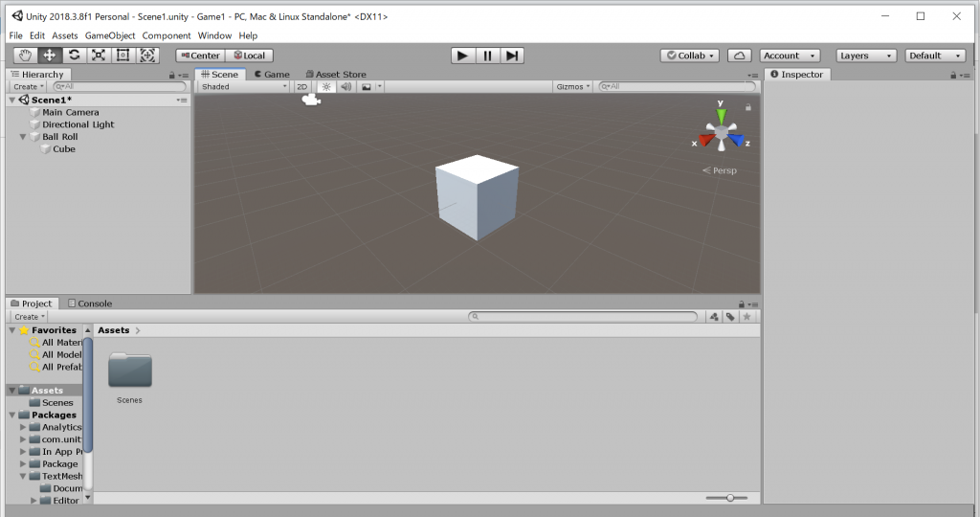
Task: Open scene effects dropdown arrow
Action: (x=379, y=87)
